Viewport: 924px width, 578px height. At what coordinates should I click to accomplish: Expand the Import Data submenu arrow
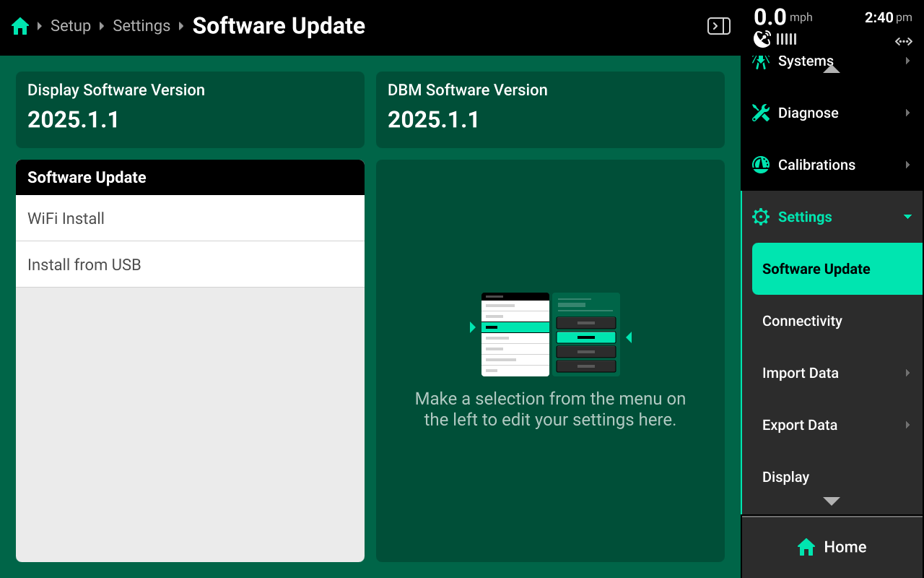click(908, 373)
